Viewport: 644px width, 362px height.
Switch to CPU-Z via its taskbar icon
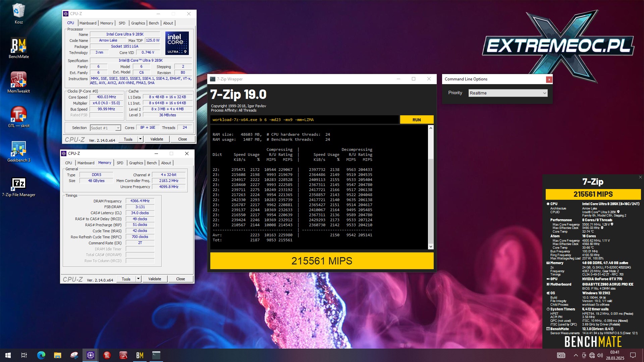click(91, 355)
